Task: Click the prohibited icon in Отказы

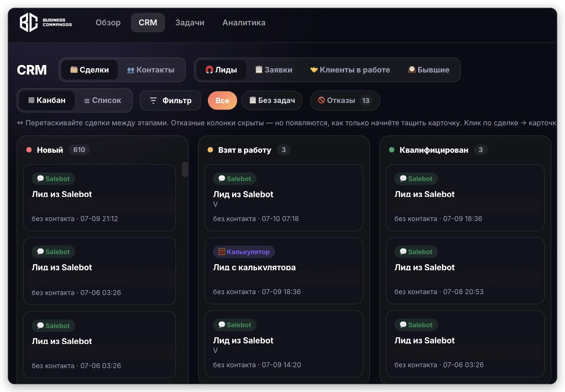Action: (x=321, y=100)
